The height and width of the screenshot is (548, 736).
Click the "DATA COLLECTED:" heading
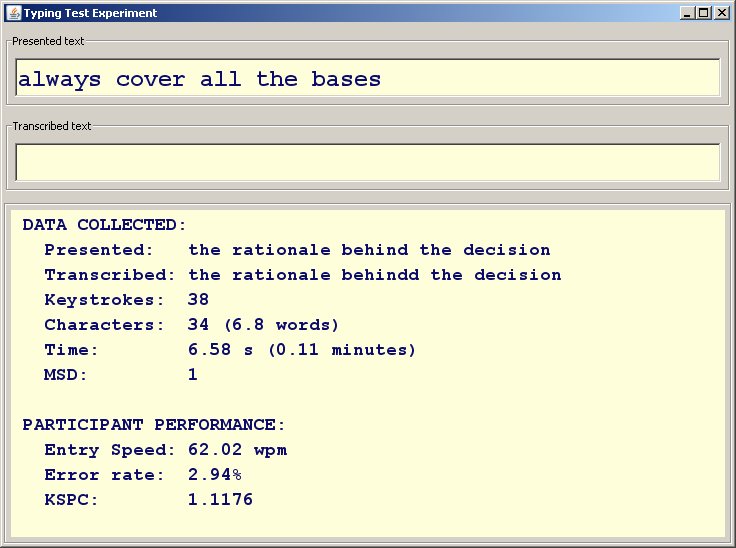104,225
